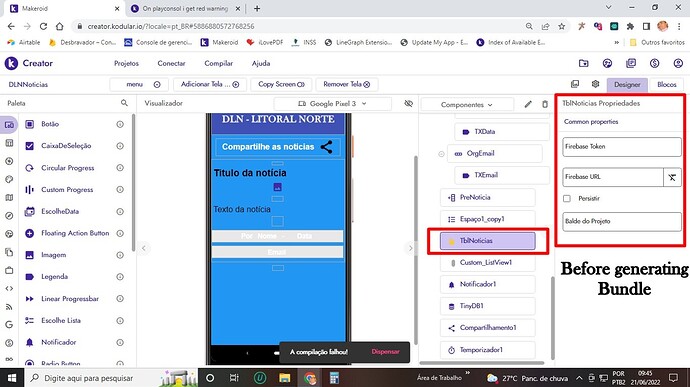Open the dollar monetization icon in header
Screen dimensions: 690x387
[x=654, y=63]
